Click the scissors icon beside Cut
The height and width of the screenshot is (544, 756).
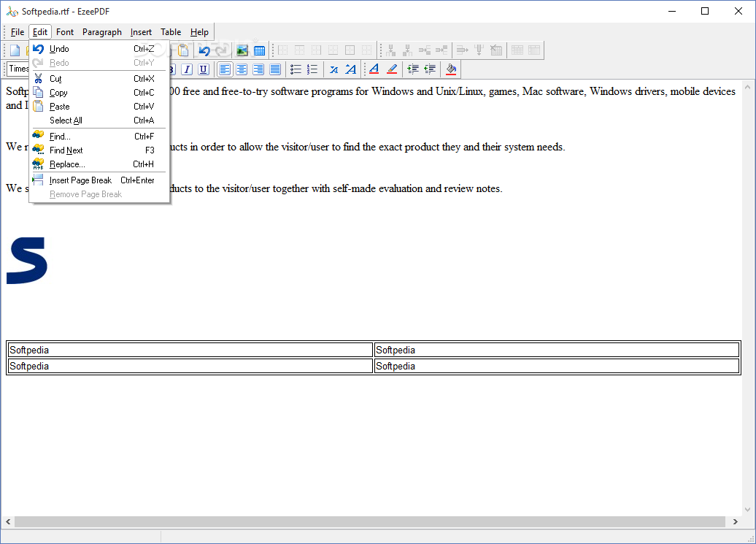[38, 79]
